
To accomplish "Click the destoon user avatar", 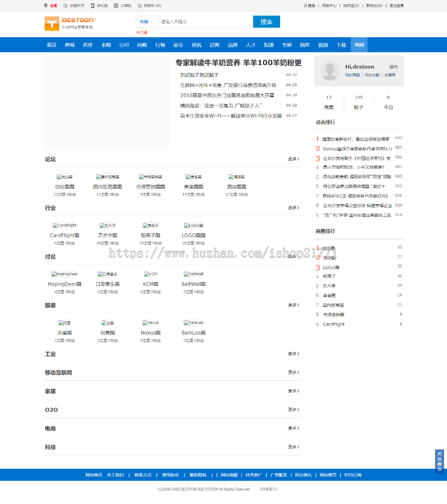I will pyautogui.click(x=330, y=71).
